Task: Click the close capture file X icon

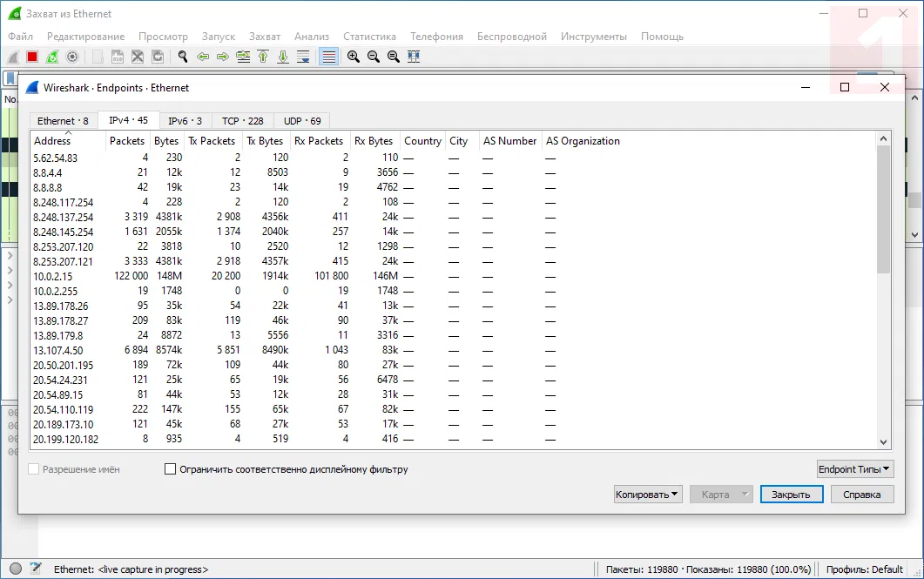Action: coord(138,57)
